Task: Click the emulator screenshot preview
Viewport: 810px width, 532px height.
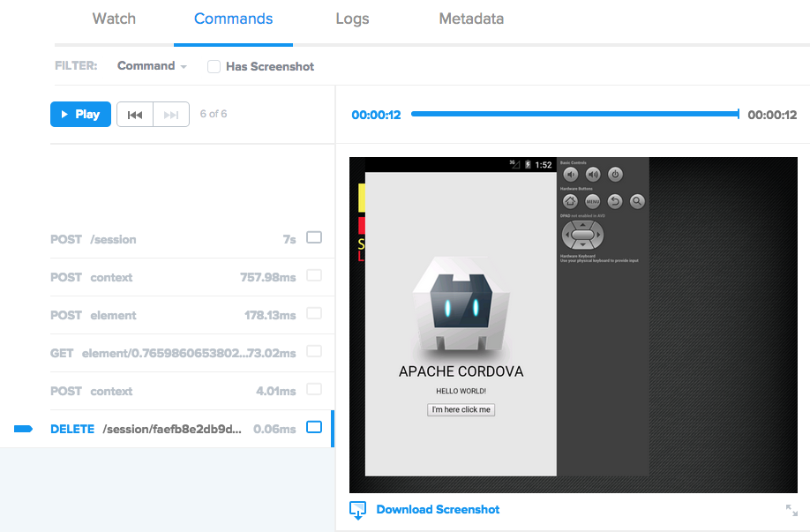Action: pyautogui.click(x=574, y=325)
